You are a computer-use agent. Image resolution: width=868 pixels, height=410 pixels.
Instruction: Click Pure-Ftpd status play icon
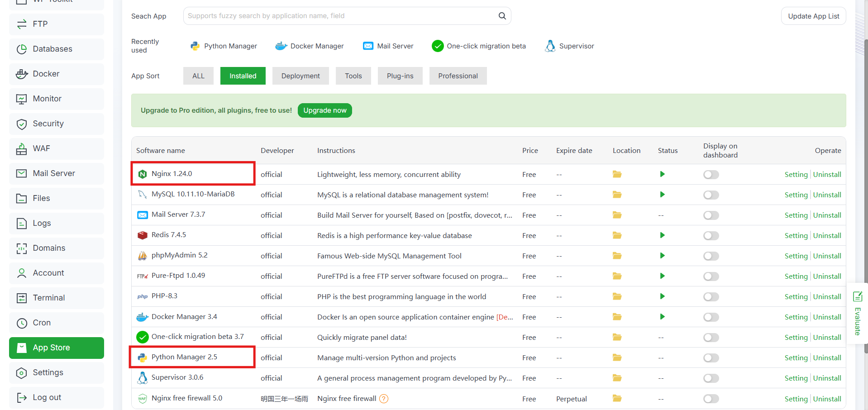click(x=662, y=276)
